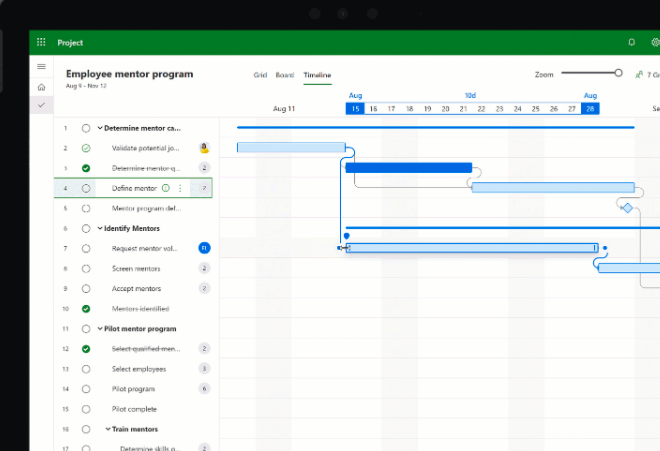The height and width of the screenshot is (451, 660).
Task: Mark Define mentor task complete
Action: point(86,188)
